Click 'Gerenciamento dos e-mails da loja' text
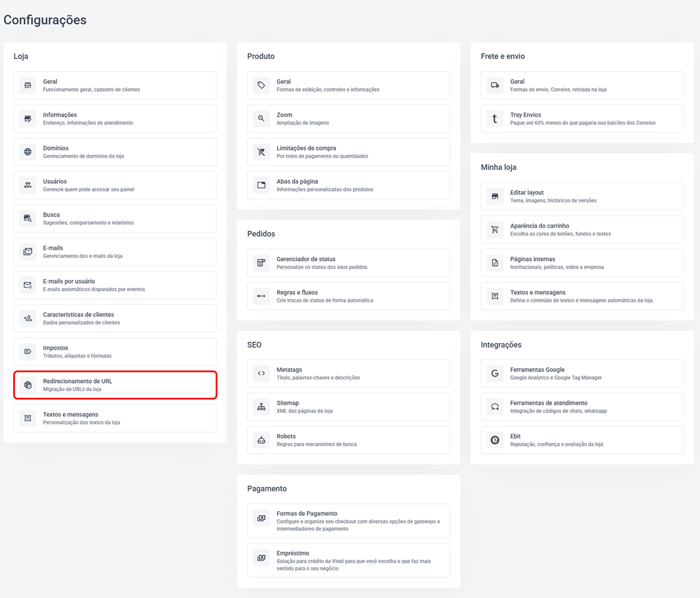 pyautogui.click(x=82, y=256)
